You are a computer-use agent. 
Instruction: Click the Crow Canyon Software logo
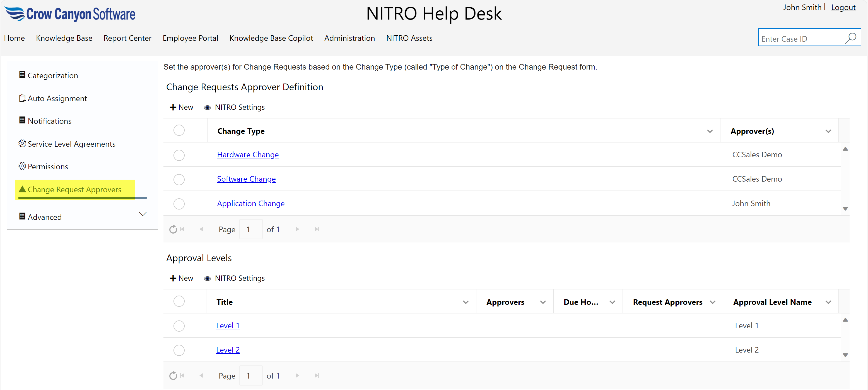click(70, 14)
